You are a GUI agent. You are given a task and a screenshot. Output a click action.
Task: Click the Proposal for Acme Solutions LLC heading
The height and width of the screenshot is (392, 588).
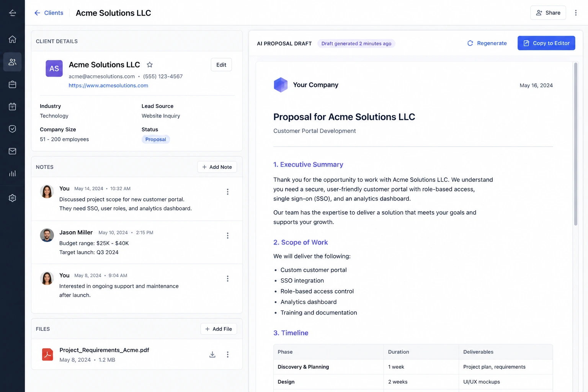pos(344,117)
